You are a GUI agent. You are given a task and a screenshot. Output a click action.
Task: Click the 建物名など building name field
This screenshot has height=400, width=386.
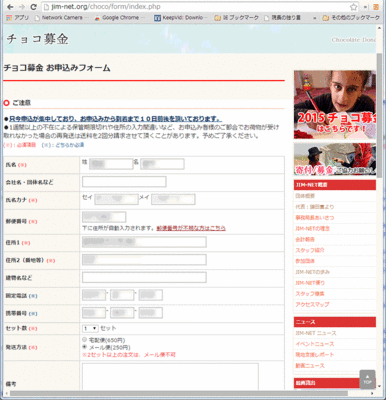(144, 277)
